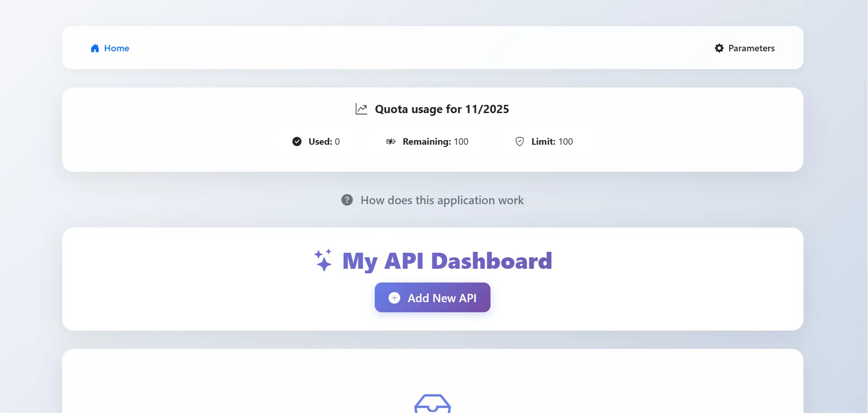
Task: Click the Remaining battery icon
Action: tap(391, 141)
